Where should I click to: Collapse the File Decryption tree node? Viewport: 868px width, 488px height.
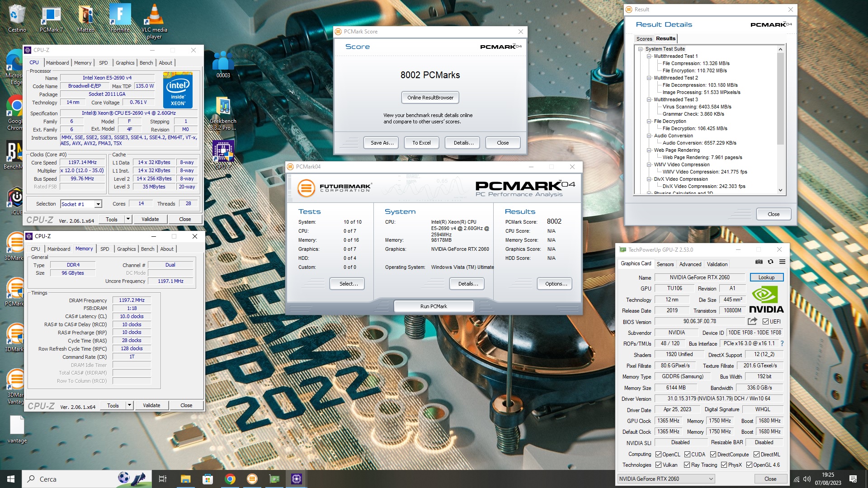click(x=649, y=121)
